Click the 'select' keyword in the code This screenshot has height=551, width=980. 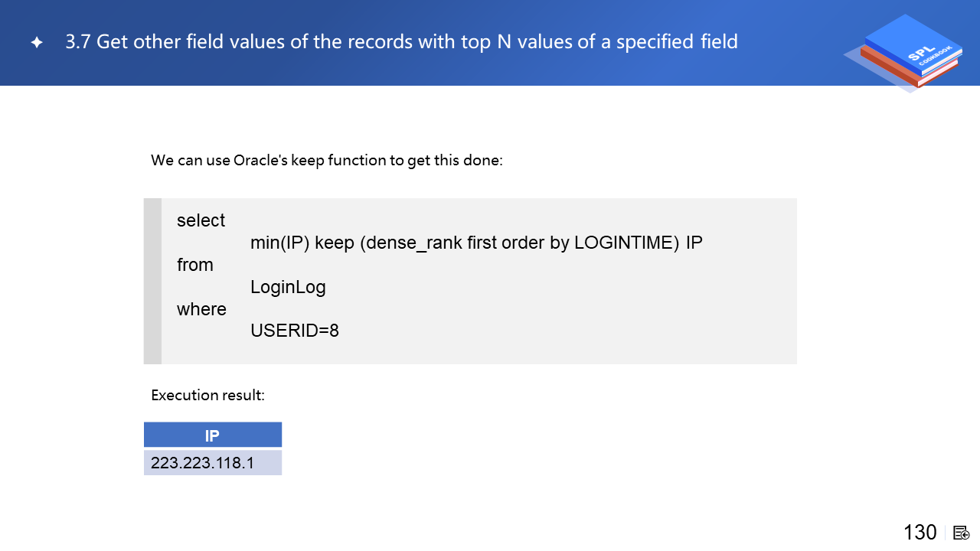(201, 220)
